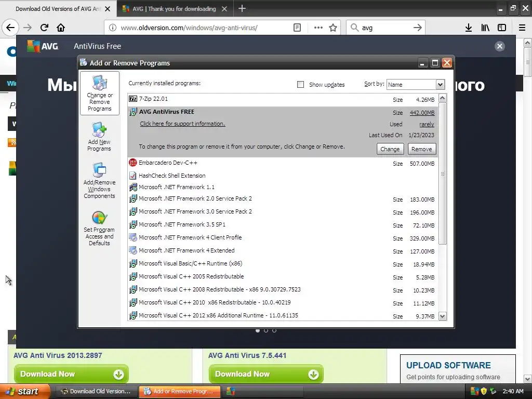Close the AVG AntiVirus Free overlay
This screenshot has width=532, height=399.
[x=499, y=46]
